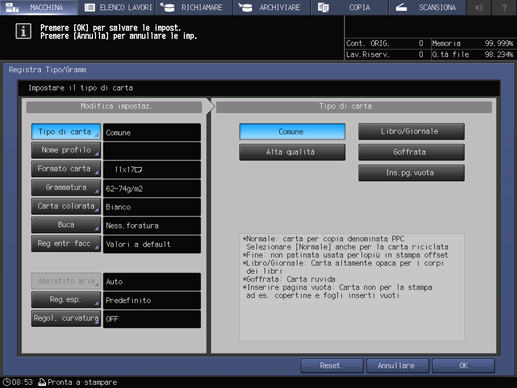Click the OFF curl adjustment value
Image resolution: width=517 pixels, height=388 pixels.
[x=152, y=319]
